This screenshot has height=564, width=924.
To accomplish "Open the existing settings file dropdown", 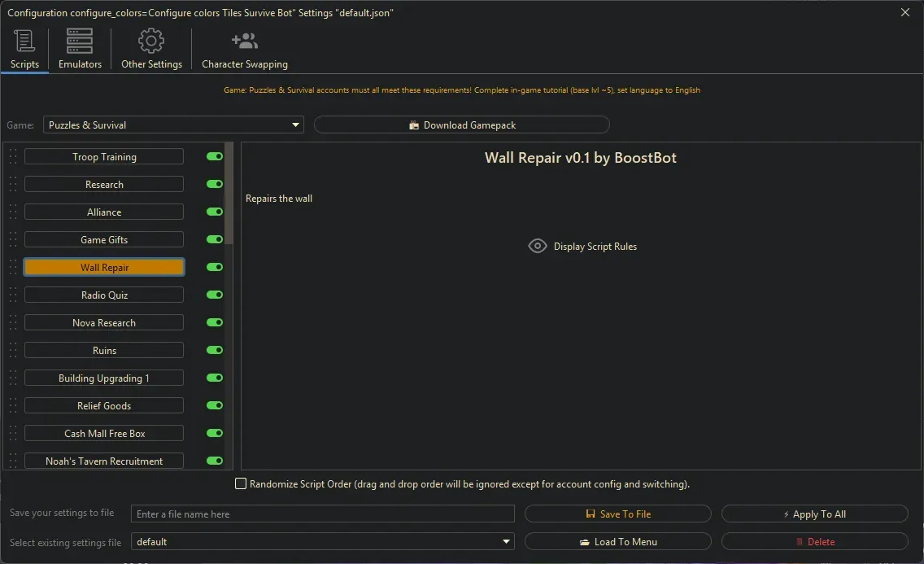I will (x=507, y=542).
